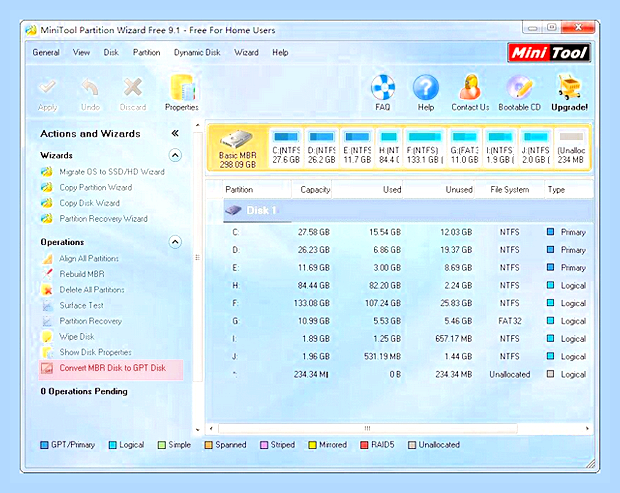Click the Wipe Disk eraser icon

[47, 336]
